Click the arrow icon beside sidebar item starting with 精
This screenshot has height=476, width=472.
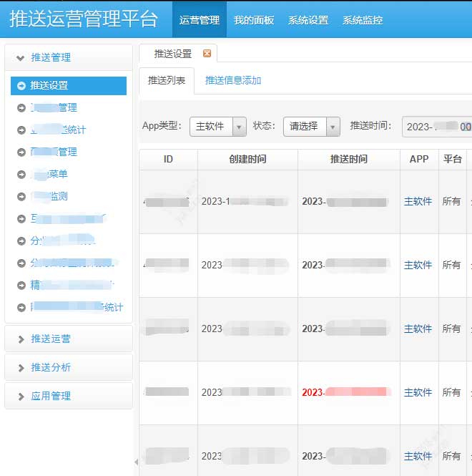pos(21,285)
